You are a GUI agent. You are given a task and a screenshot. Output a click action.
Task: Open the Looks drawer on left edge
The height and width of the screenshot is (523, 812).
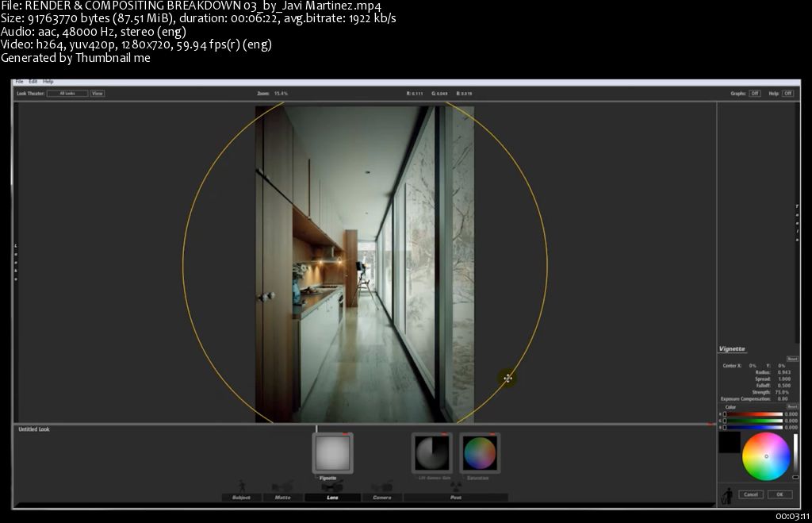click(16, 262)
